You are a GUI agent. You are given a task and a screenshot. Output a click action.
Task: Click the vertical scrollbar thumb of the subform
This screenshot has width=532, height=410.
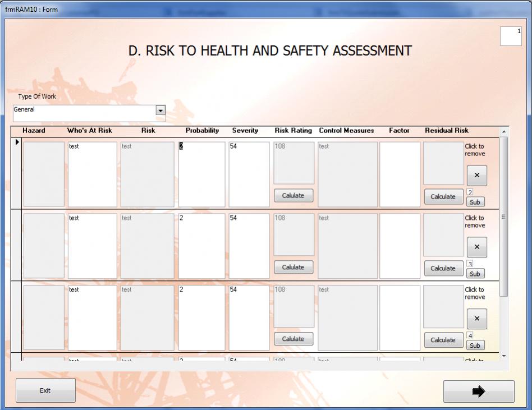[x=504, y=216]
